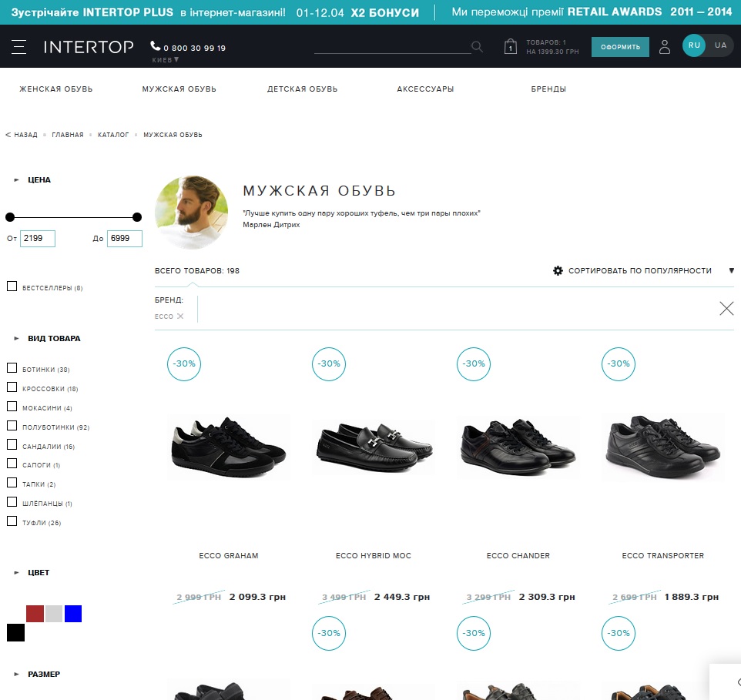This screenshot has width=741, height=700.
Task: Open Мужская обувь menu
Action: click(x=179, y=89)
